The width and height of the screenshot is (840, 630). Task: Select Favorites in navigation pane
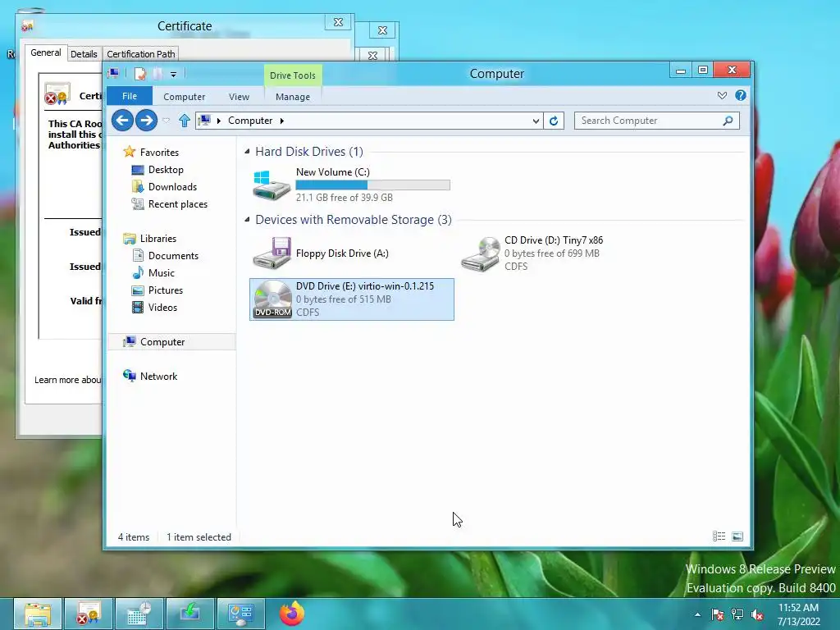[159, 152]
